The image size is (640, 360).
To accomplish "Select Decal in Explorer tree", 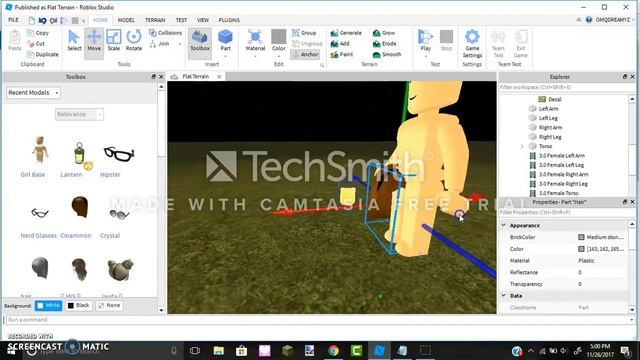I will pyautogui.click(x=554, y=99).
